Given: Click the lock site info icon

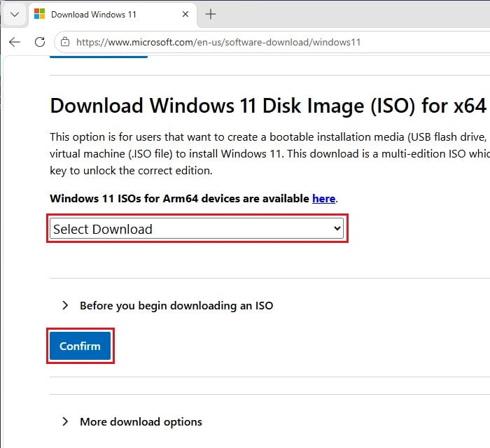Looking at the screenshot, I should (x=65, y=42).
